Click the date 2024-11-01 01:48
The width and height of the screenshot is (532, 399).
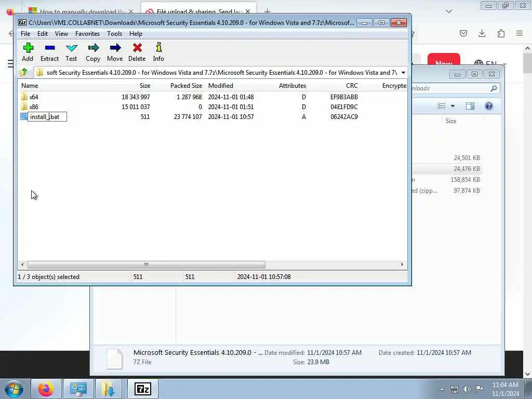coord(231,97)
